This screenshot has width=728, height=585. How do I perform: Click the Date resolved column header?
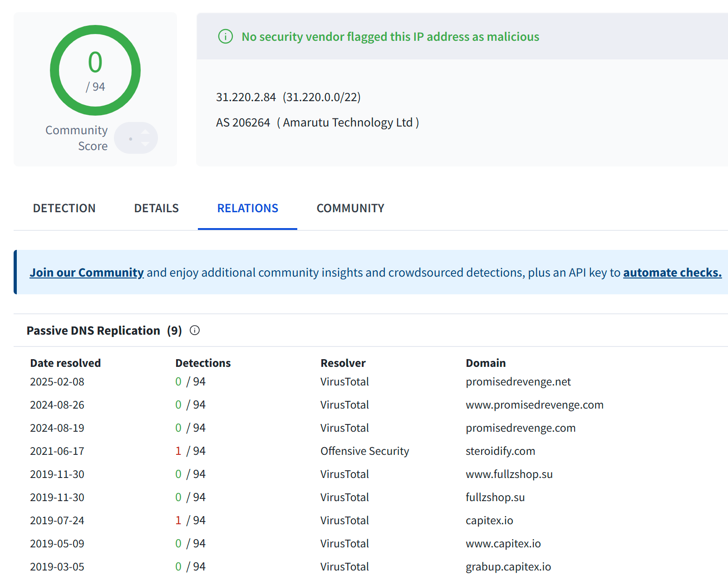coord(65,363)
